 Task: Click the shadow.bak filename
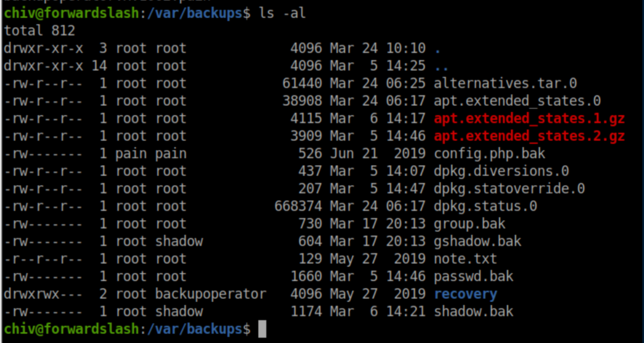coord(473,311)
